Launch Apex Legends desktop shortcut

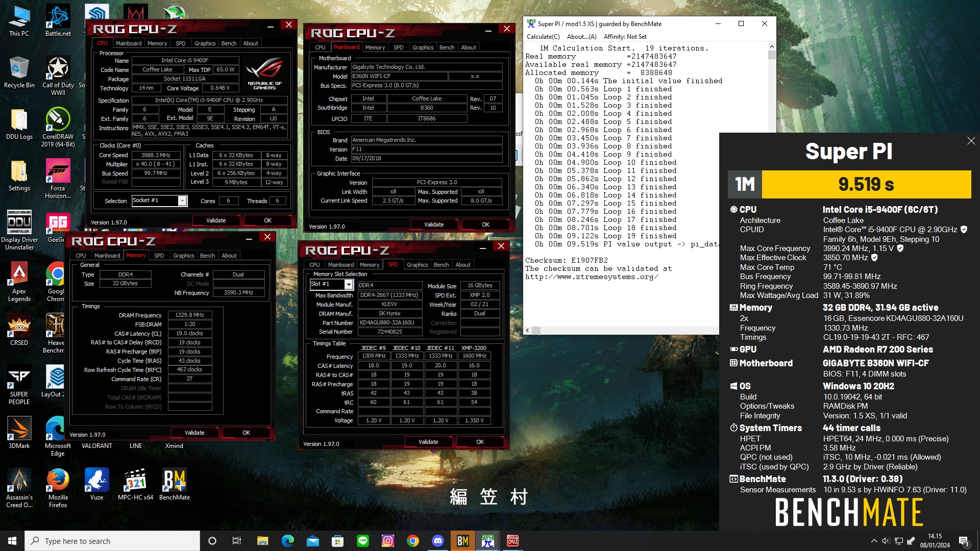[x=19, y=282]
